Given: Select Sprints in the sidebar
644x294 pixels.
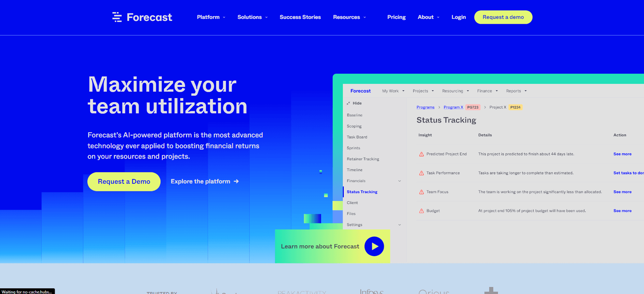Looking at the screenshot, I should 353,148.
